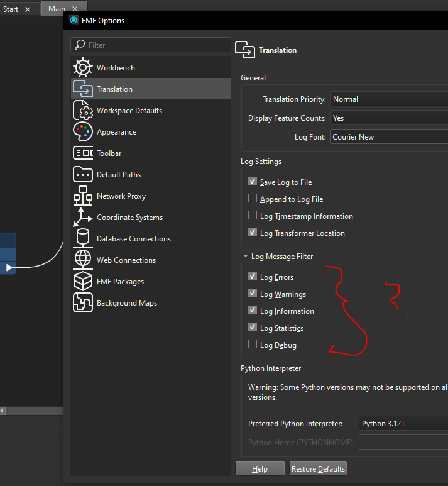Select Workbench in options list
The height and width of the screenshot is (486, 448).
pyautogui.click(x=151, y=67)
